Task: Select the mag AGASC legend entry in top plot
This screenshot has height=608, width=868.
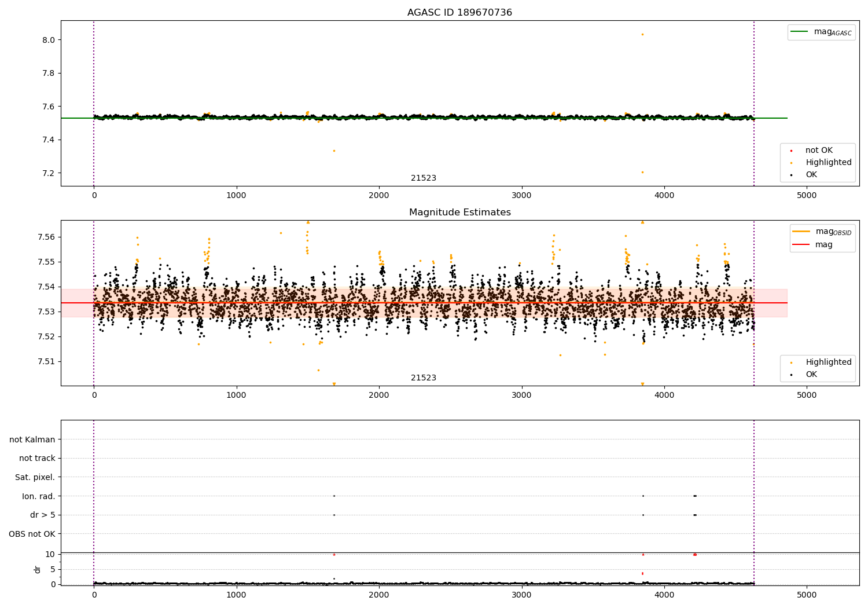Action: coord(821,32)
